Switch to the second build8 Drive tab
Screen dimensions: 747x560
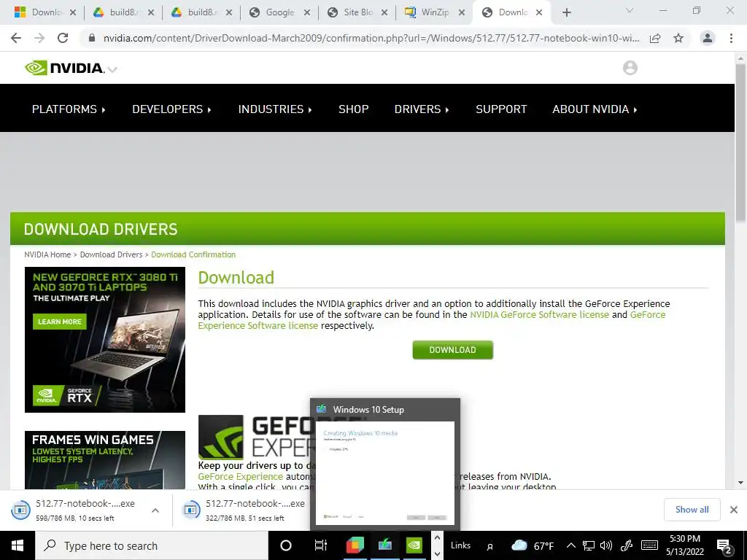click(194, 12)
